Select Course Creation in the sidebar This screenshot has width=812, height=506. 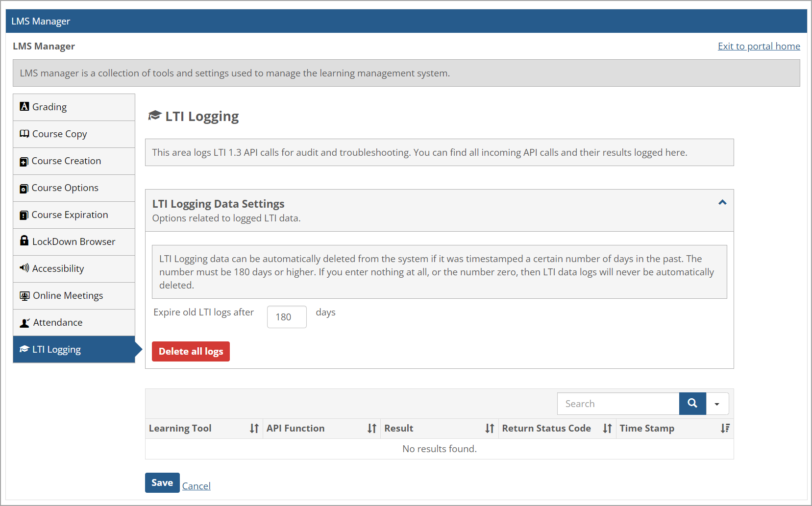click(x=66, y=161)
